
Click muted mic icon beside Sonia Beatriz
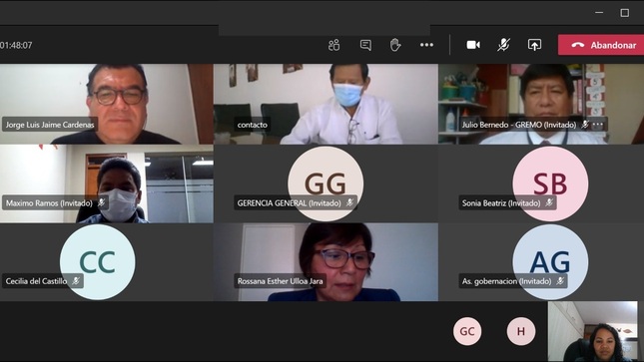pos(549,202)
